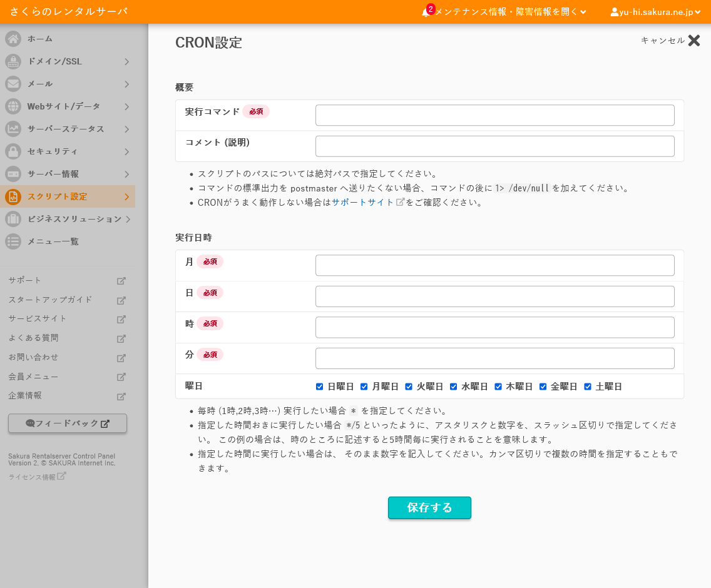Click the server status chart icon
This screenshot has width=711, height=588.
click(x=13, y=129)
